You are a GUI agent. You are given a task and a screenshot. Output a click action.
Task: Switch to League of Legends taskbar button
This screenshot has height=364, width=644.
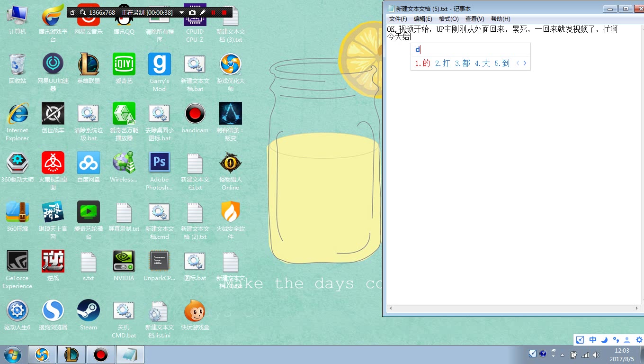pyautogui.click(x=72, y=355)
